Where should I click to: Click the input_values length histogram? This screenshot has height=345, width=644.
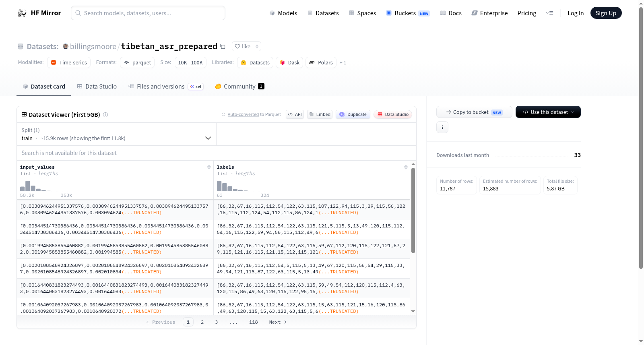[46, 186]
